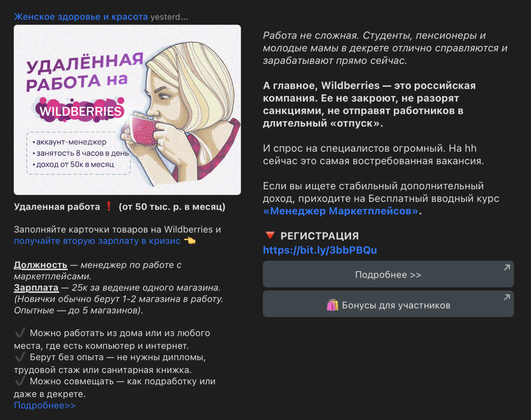The width and height of the screenshot is (531, 420).
Task: Click the underlined Должность label
Action: [41, 265]
